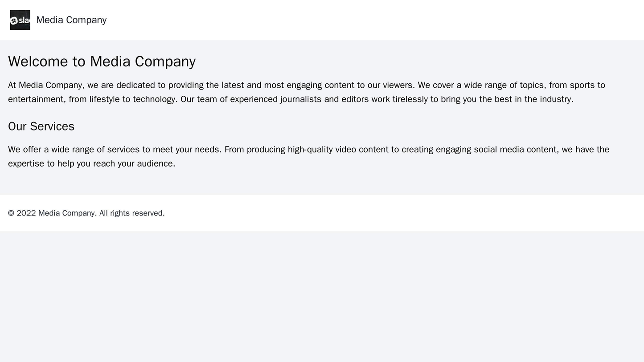644x362 pixels.
Task: Click the Slack logo image in header
Action: coord(20,20)
